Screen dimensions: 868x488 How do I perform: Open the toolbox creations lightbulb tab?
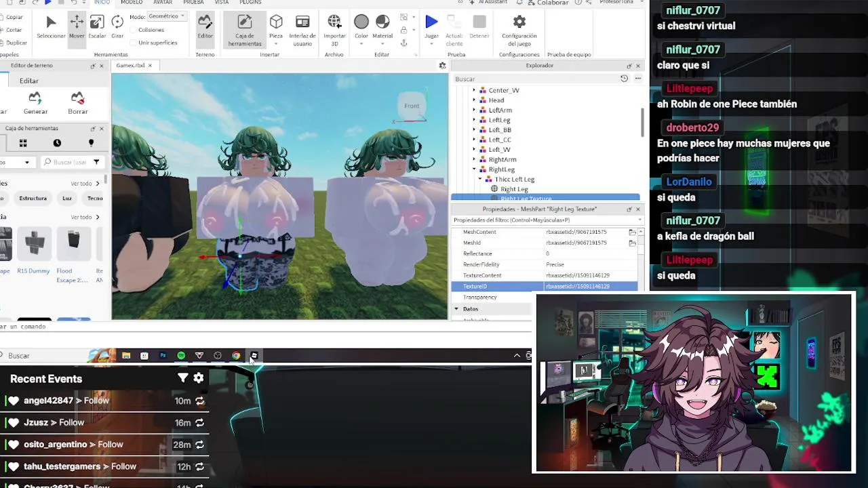click(91, 143)
